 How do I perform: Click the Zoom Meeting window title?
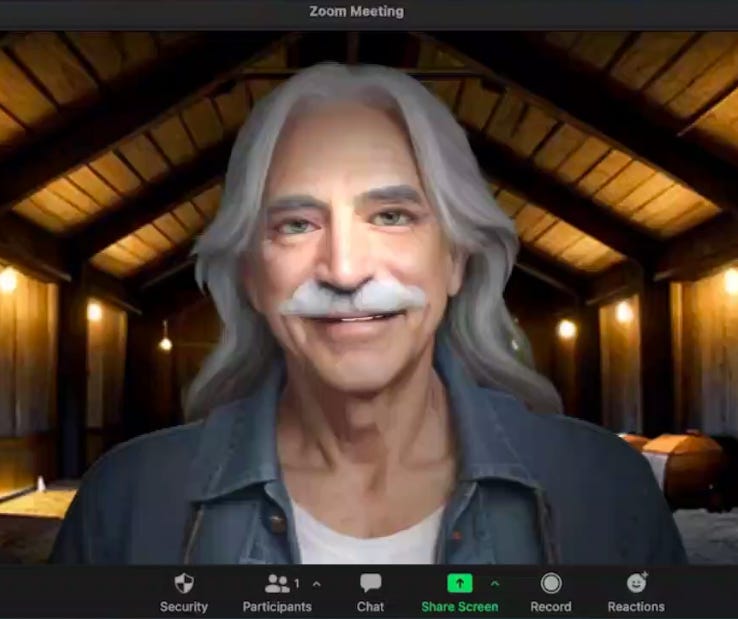click(357, 11)
